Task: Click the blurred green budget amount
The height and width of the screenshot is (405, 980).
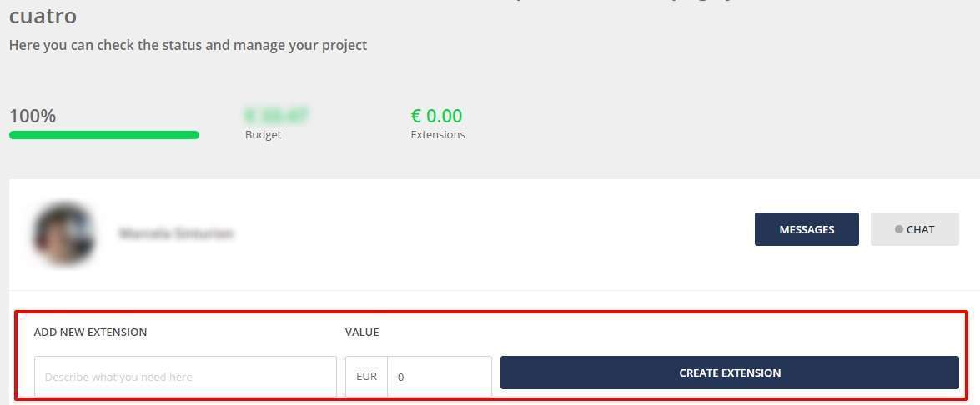Action: click(x=276, y=116)
